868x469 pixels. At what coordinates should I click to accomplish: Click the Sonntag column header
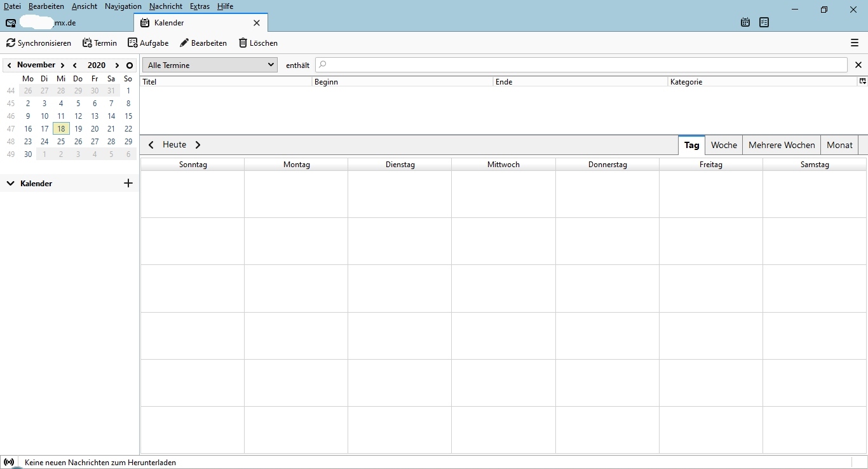pyautogui.click(x=193, y=165)
